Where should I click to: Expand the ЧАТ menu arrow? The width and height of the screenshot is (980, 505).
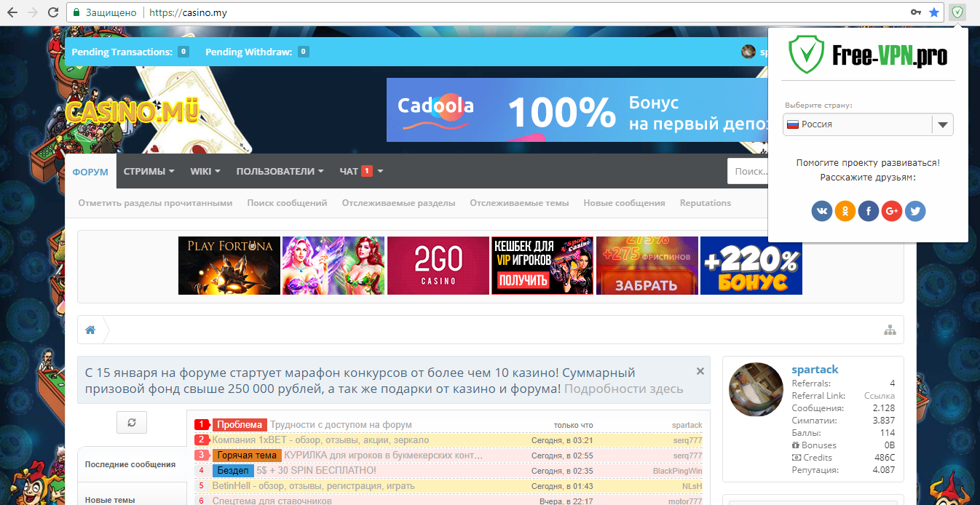380,172
